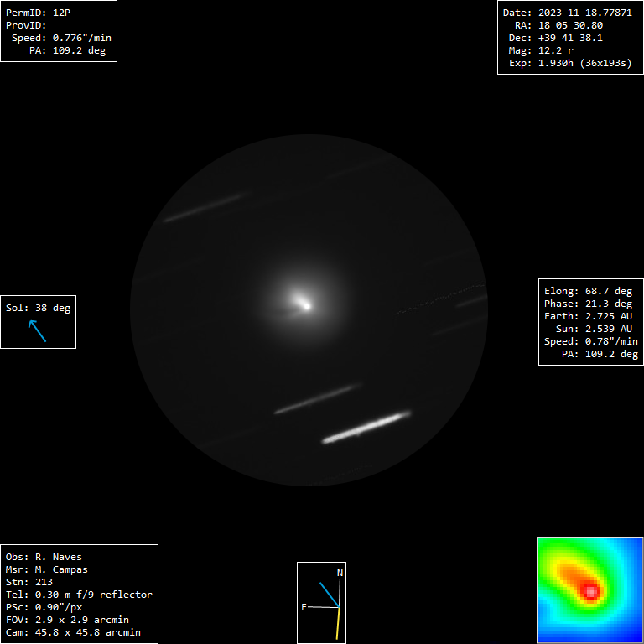Image resolution: width=644 pixels, height=644 pixels.
Task: Click the PSc: 0.90"/px line
Action: [x=44, y=607]
